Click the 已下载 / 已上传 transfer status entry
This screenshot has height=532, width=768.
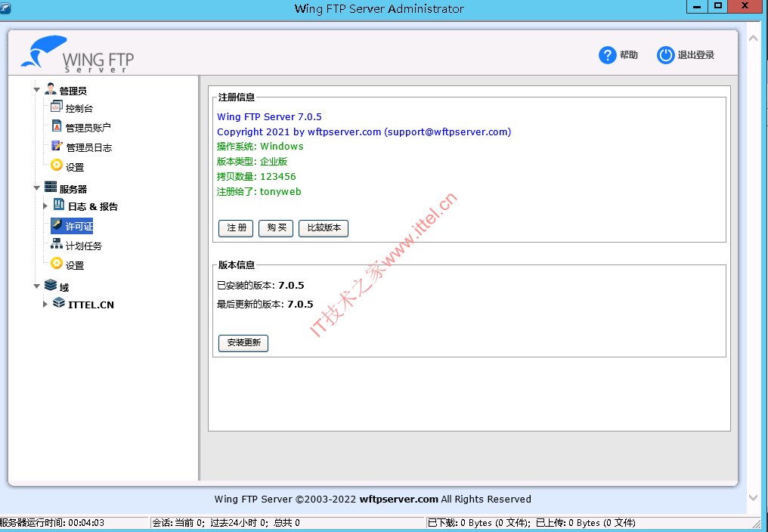[531, 523]
